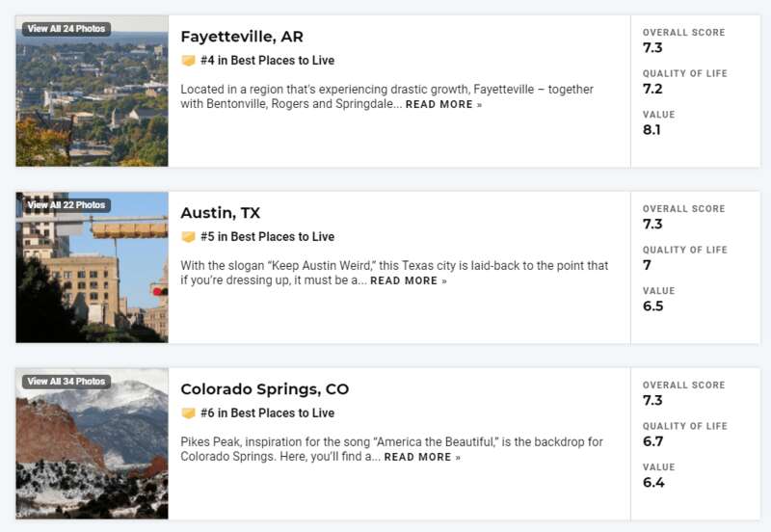Expand Read More for Fayetteville description
This screenshot has width=771, height=532.
(443, 105)
